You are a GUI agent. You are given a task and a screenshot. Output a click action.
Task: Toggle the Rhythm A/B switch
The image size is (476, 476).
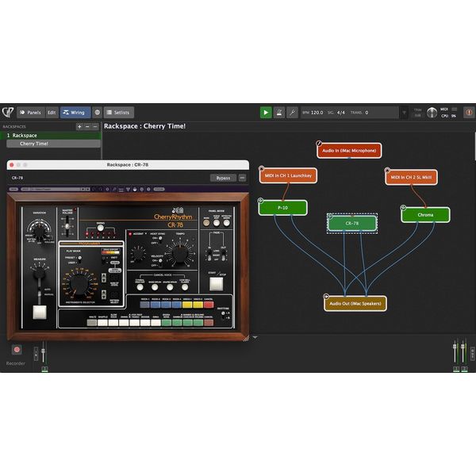223,315
